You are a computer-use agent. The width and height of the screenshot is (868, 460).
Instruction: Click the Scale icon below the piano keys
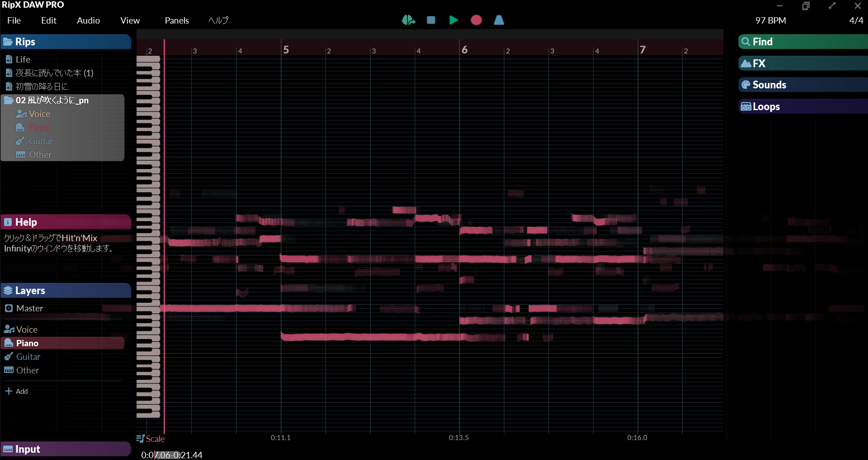pyautogui.click(x=140, y=438)
